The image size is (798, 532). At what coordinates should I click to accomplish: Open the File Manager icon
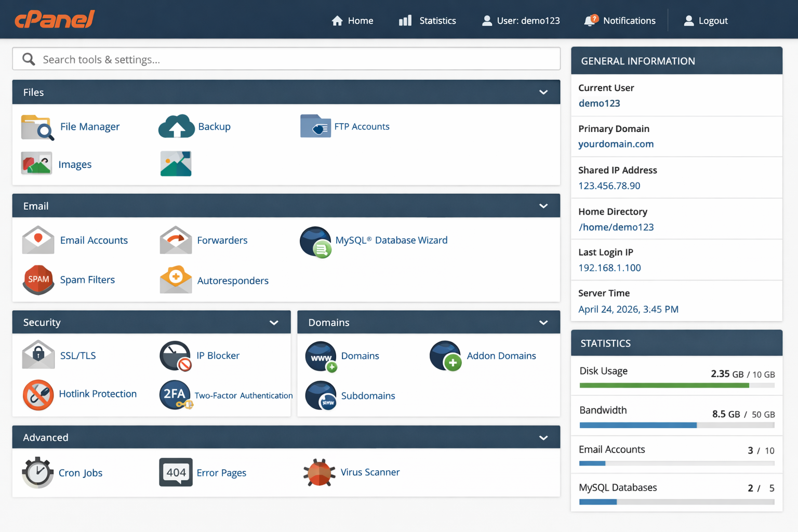coord(37,127)
